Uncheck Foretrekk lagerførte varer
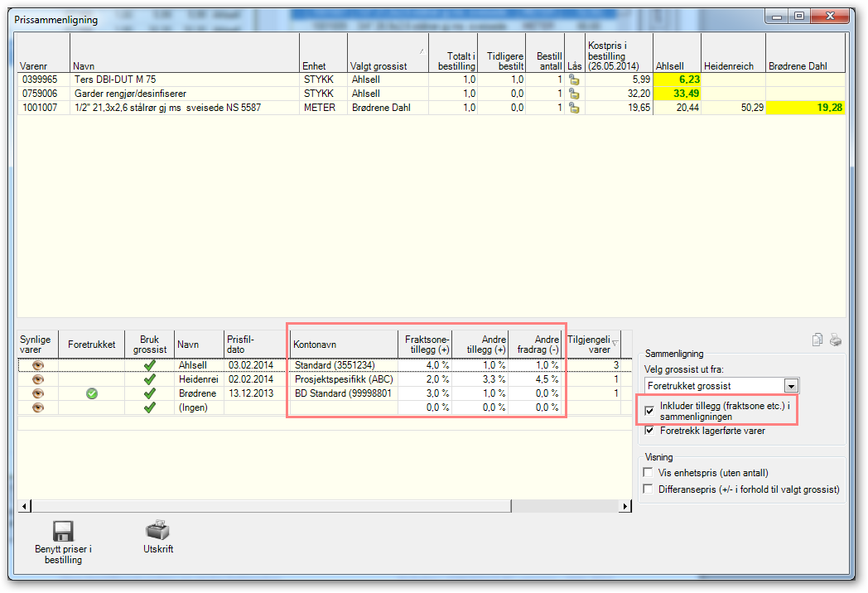 (649, 430)
